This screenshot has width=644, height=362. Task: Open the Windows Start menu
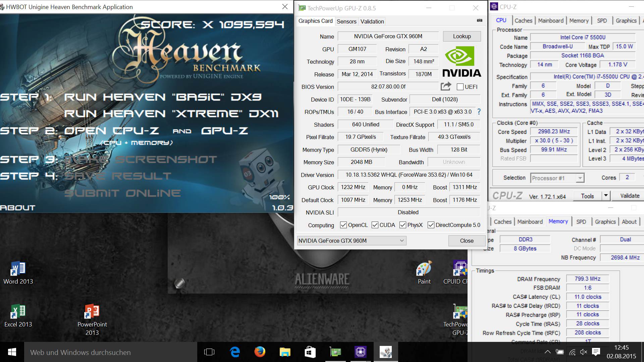[12, 352]
